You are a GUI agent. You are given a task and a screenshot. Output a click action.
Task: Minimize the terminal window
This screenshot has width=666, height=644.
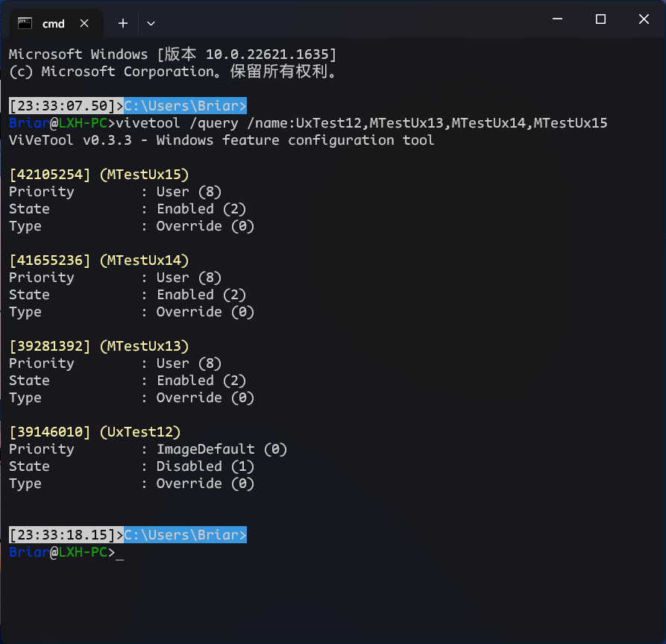tap(557, 19)
